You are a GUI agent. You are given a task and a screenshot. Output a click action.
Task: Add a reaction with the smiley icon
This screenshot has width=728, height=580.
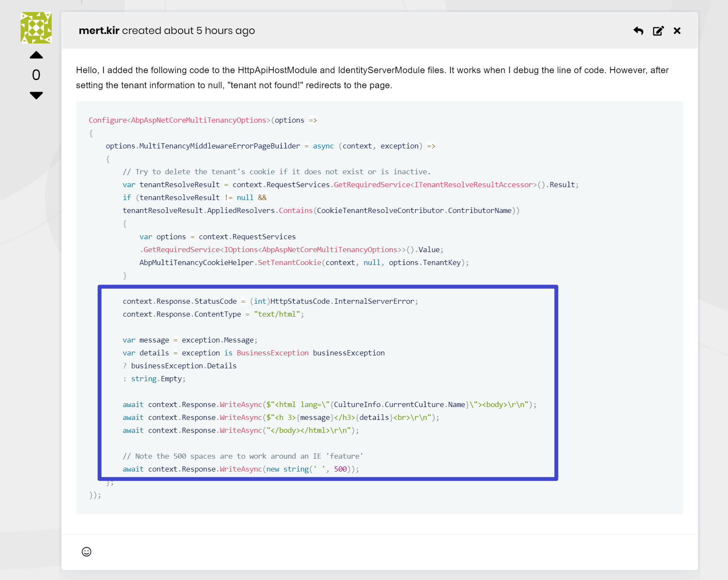tap(87, 552)
